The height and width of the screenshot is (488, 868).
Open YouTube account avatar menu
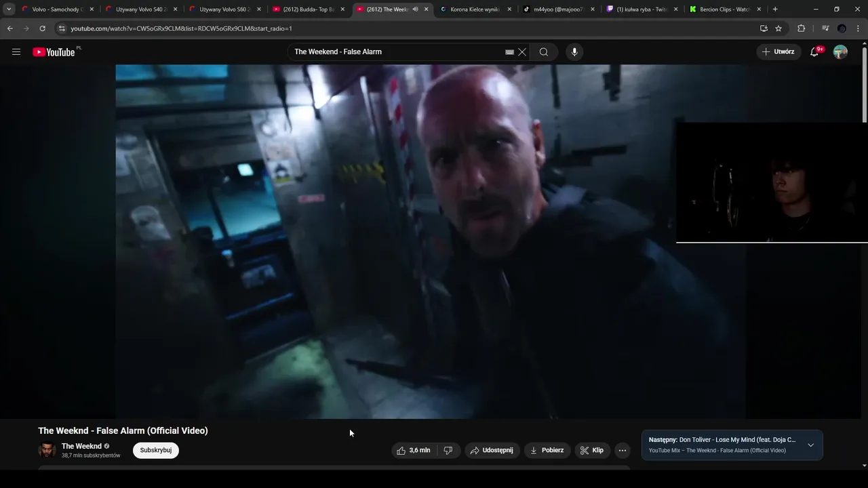840,52
